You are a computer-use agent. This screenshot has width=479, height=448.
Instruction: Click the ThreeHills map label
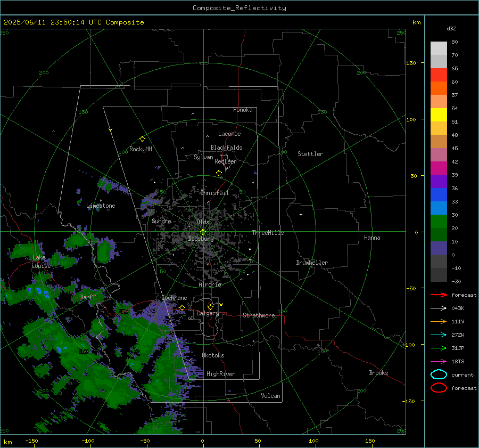[x=268, y=233]
